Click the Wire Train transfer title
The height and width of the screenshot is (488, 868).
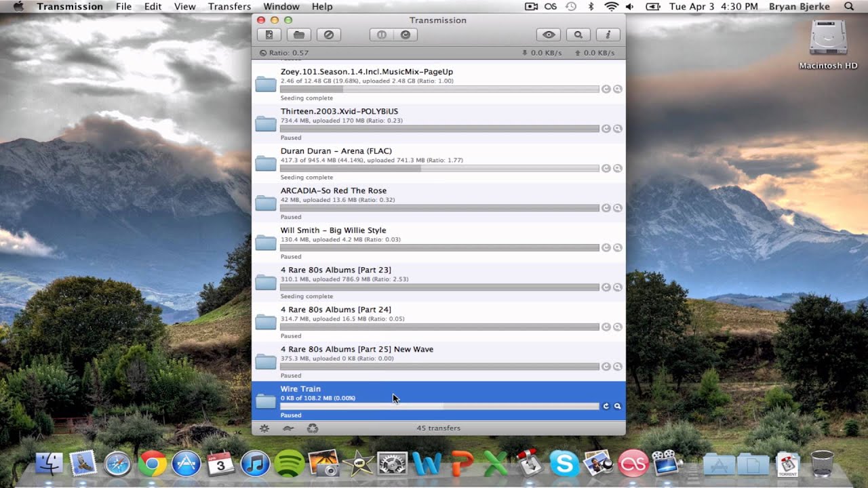[300, 389]
